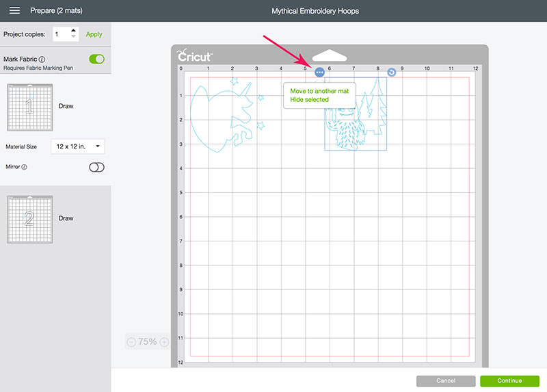Image resolution: width=547 pixels, height=392 pixels.
Task: Click the rotate handle on selected image
Action: pyautogui.click(x=391, y=73)
